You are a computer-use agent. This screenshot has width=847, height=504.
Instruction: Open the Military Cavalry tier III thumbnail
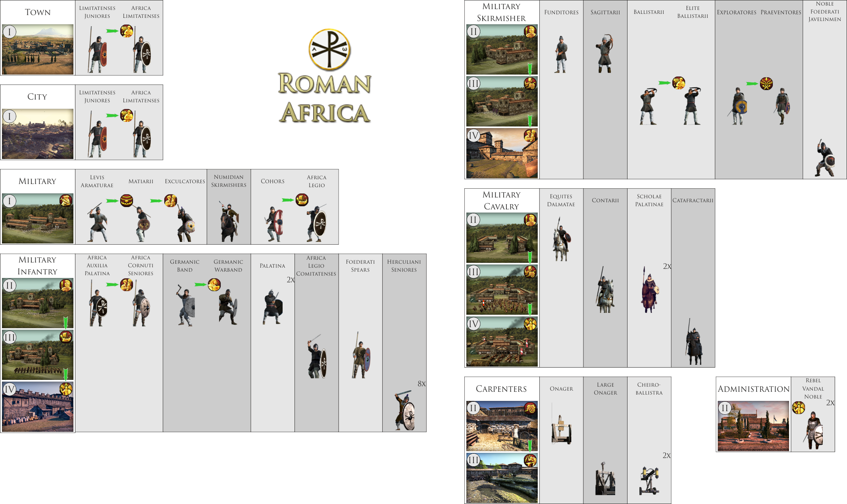pos(502,289)
